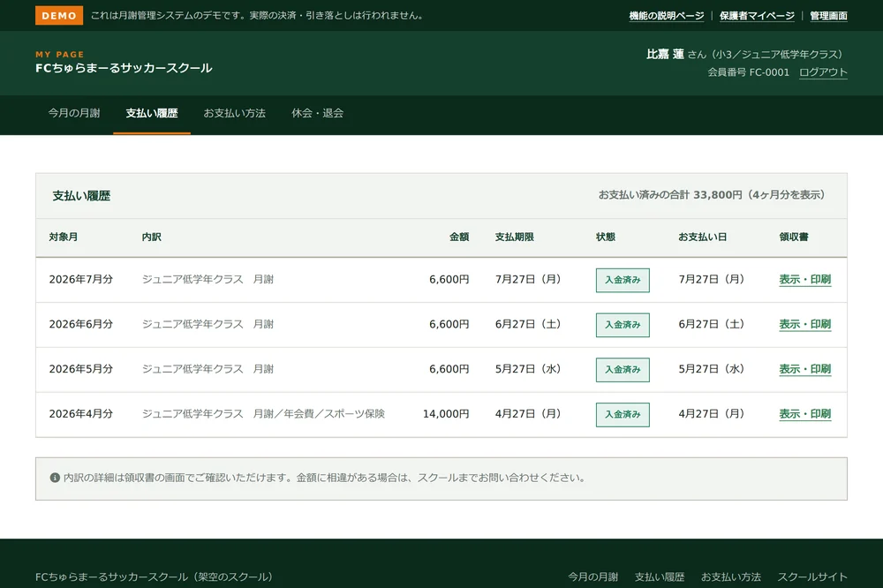Click the お支払い日 column header
This screenshot has width=883, height=588.
702,237
